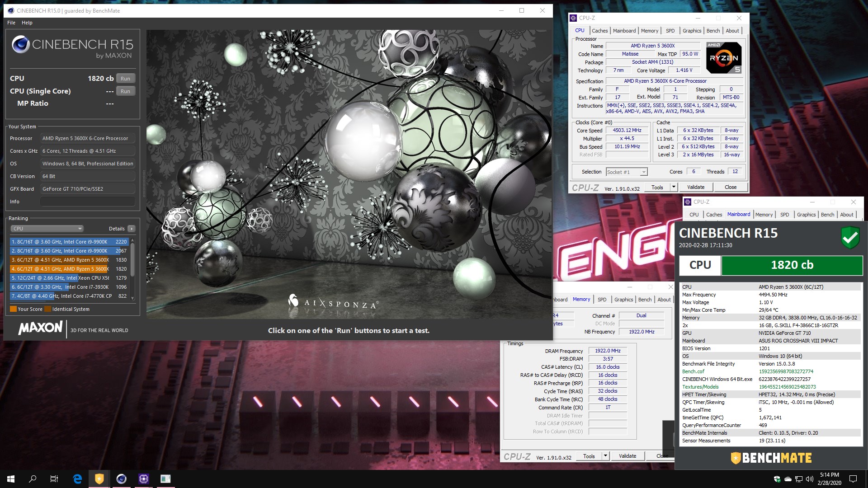The width and height of the screenshot is (868, 488).
Task: Select ranking entry Core i7-3930K 1096
Action: (69, 287)
